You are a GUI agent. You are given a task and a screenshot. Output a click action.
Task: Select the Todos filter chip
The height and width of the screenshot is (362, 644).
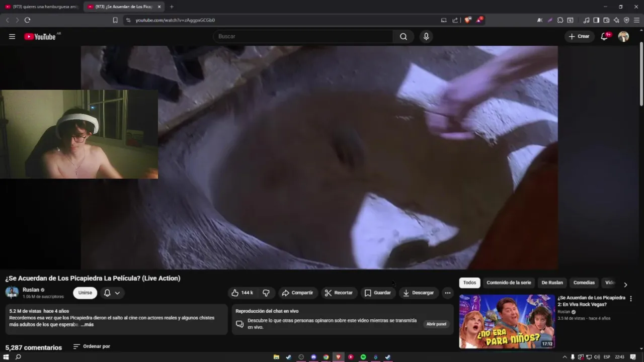(x=469, y=283)
